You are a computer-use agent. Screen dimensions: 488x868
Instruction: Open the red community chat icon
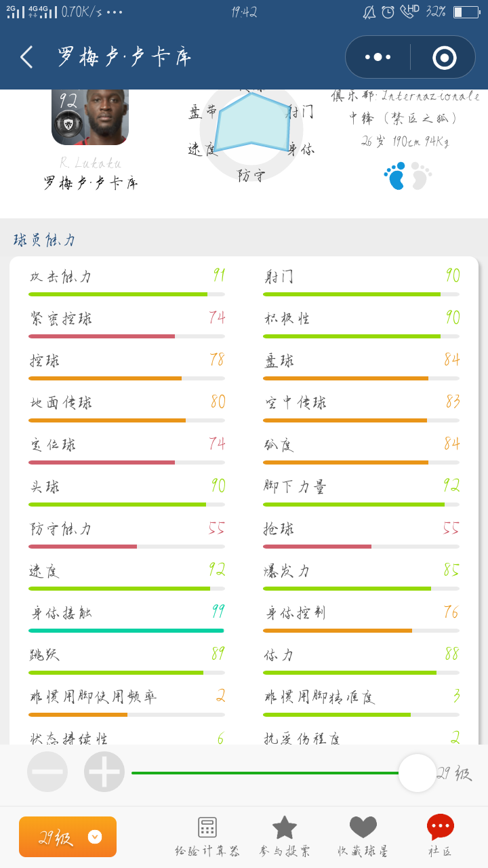tap(441, 827)
